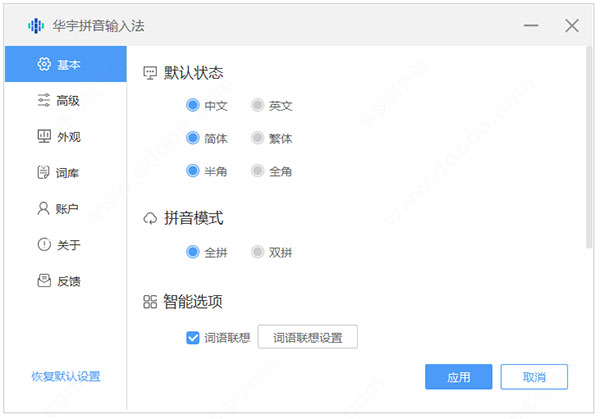Toggle the 词语联想 checkbox
The image size is (600, 419).
point(194,338)
